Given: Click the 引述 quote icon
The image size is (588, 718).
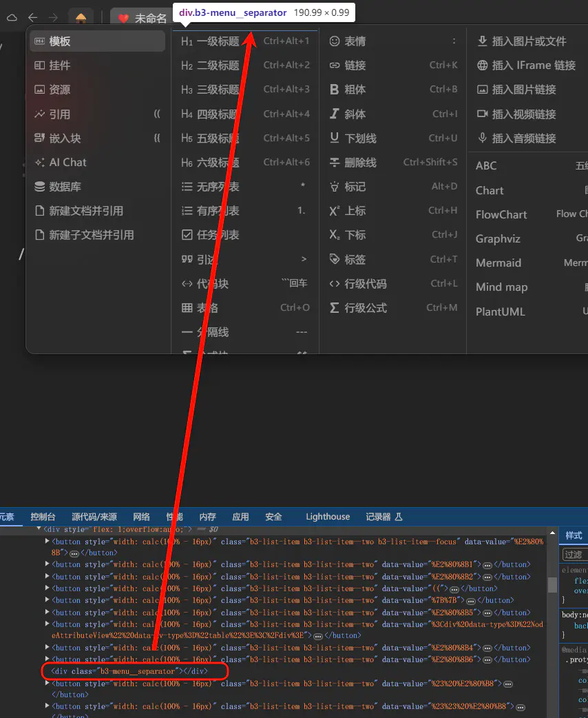Looking at the screenshot, I should click(x=187, y=260).
